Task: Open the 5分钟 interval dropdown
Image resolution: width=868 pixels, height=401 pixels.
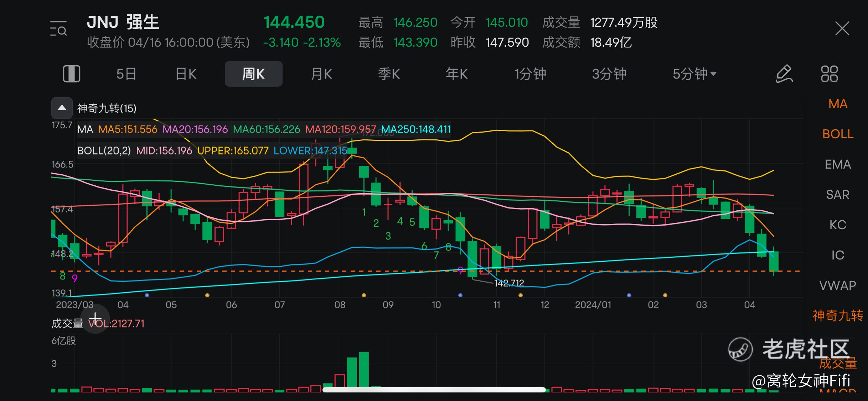Action: coord(694,74)
